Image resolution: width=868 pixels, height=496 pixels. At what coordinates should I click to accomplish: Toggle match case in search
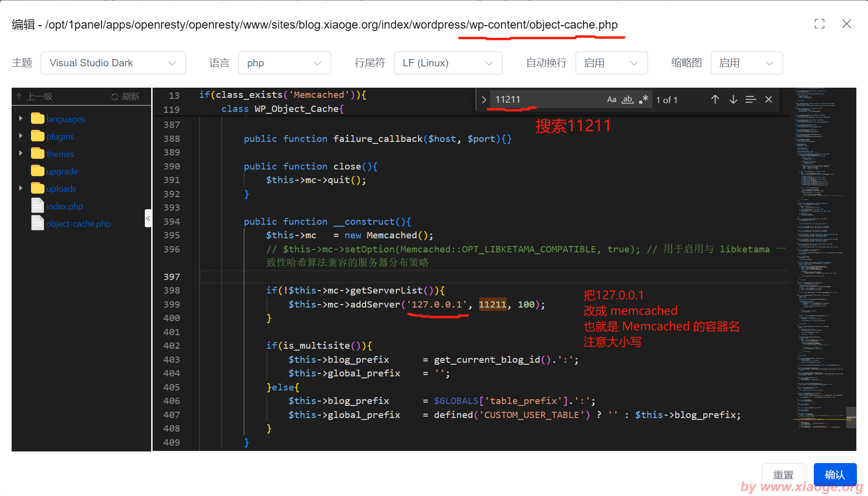pyautogui.click(x=611, y=99)
